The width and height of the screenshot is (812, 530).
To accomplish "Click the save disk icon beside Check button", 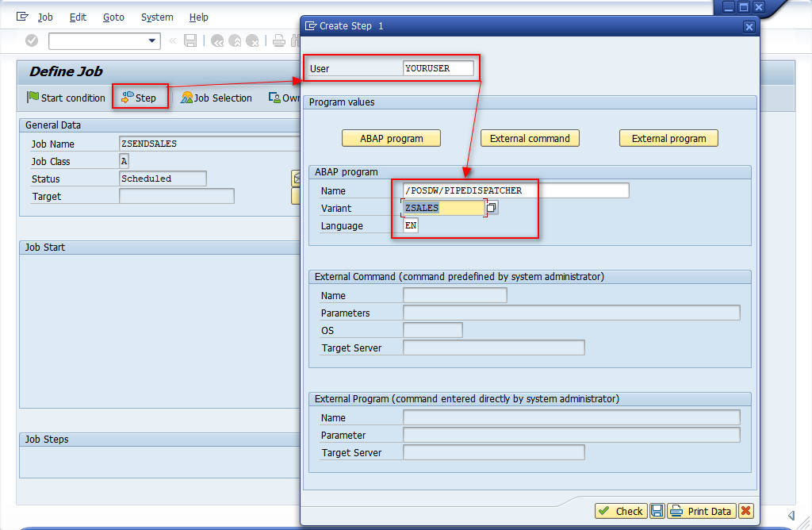I will [657, 511].
